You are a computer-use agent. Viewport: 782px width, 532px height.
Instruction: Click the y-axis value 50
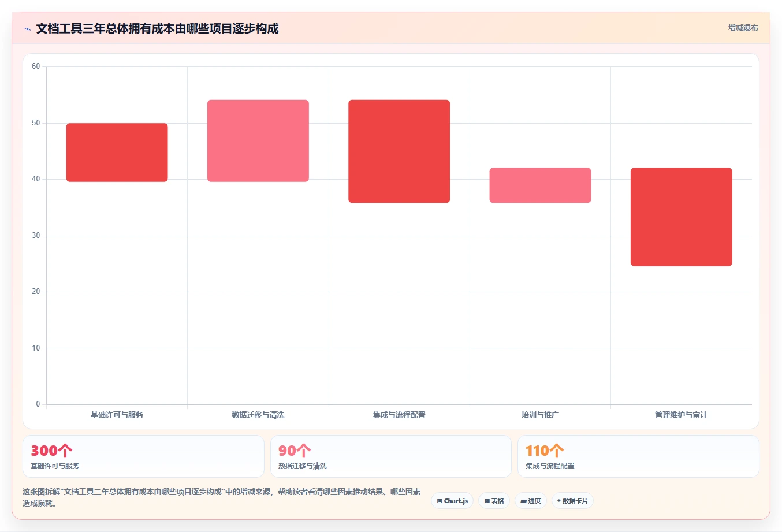[x=36, y=123]
